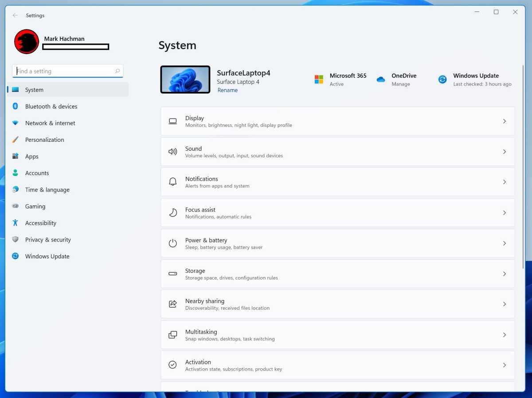Click the Gaming controller icon
Viewport: 532px width, 398px height.
15,206
